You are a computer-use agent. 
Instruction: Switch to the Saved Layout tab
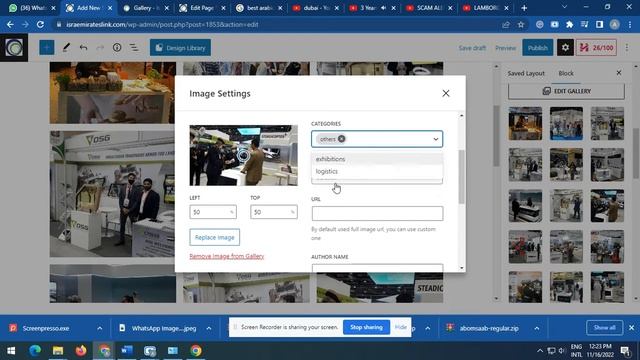(x=526, y=73)
